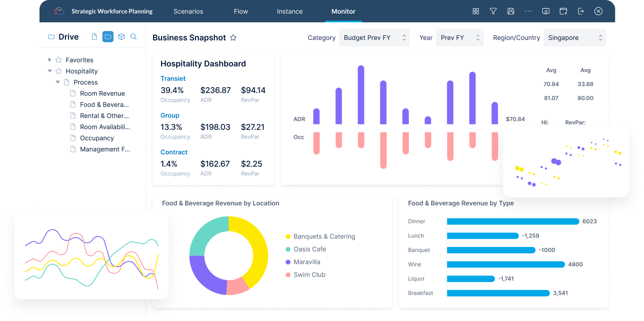Open the Flow tab in the top bar

(x=241, y=11)
